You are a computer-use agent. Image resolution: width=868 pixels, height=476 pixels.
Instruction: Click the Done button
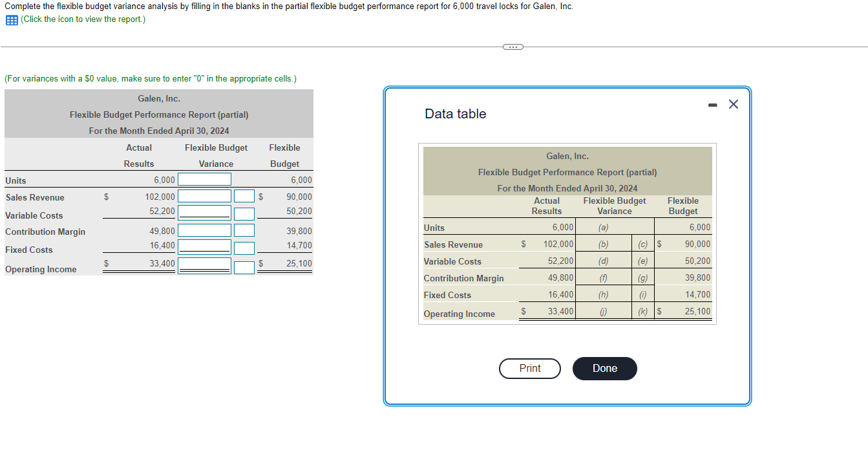coord(605,368)
